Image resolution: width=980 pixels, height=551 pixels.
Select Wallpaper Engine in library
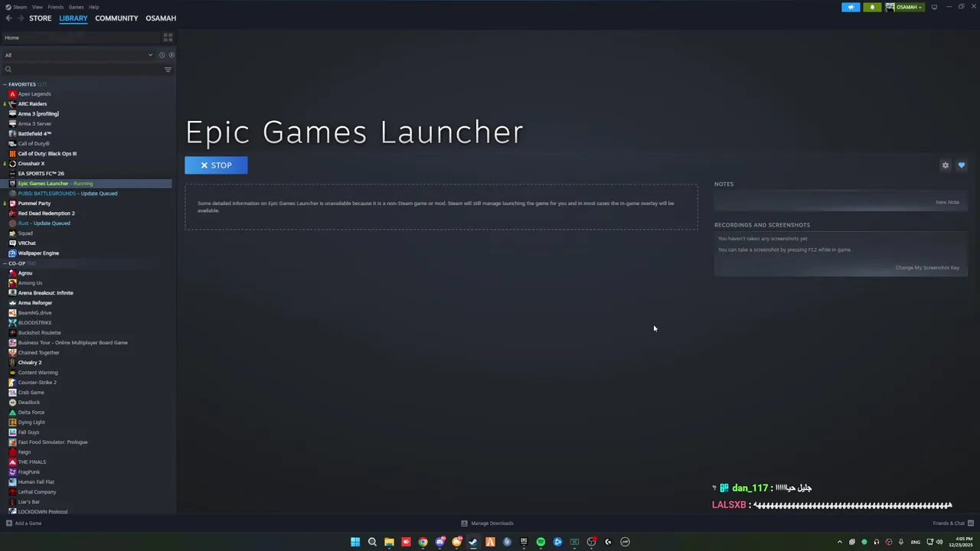point(38,253)
